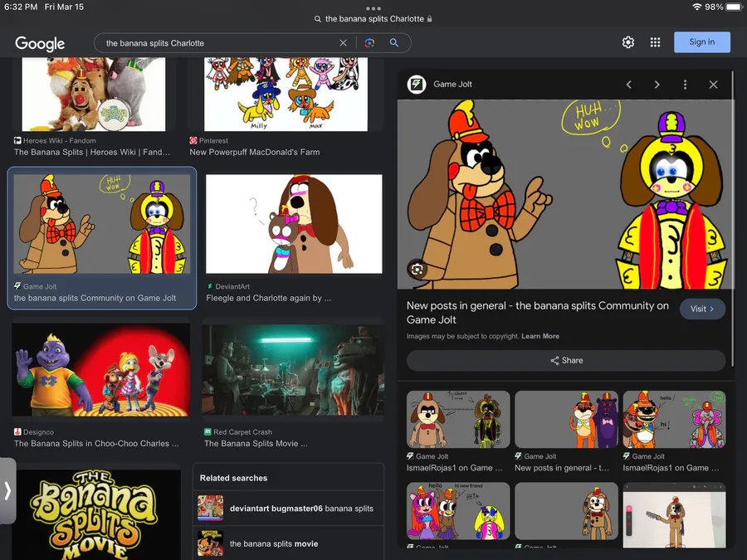The width and height of the screenshot is (747, 560).
Task: Click the 'Related searches' heading
Action: 233,478
